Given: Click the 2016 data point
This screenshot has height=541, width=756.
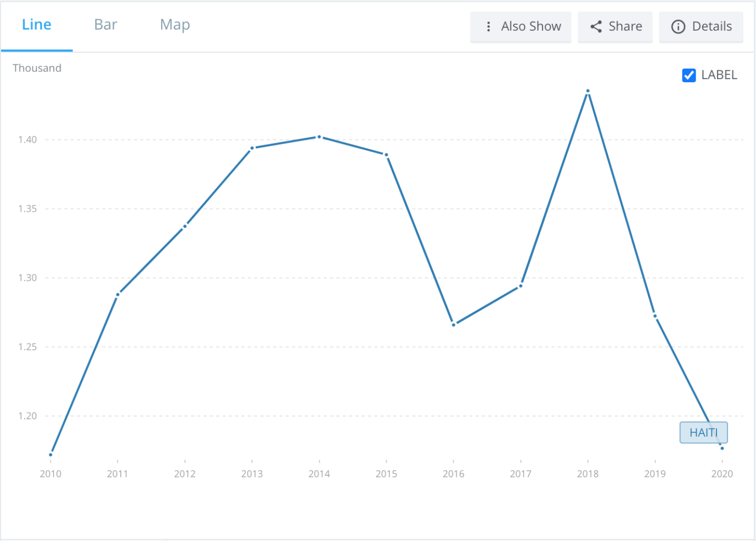Looking at the screenshot, I should click(x=454, y=325).
